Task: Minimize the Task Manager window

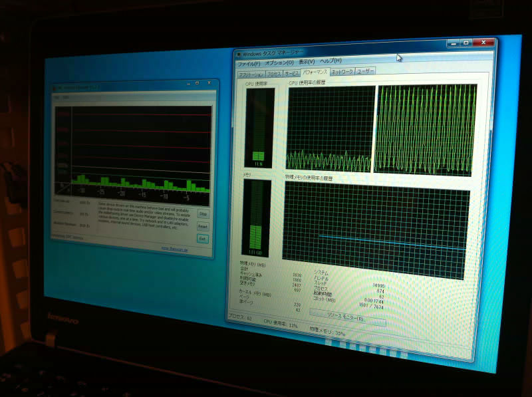Action: (454, 43)
